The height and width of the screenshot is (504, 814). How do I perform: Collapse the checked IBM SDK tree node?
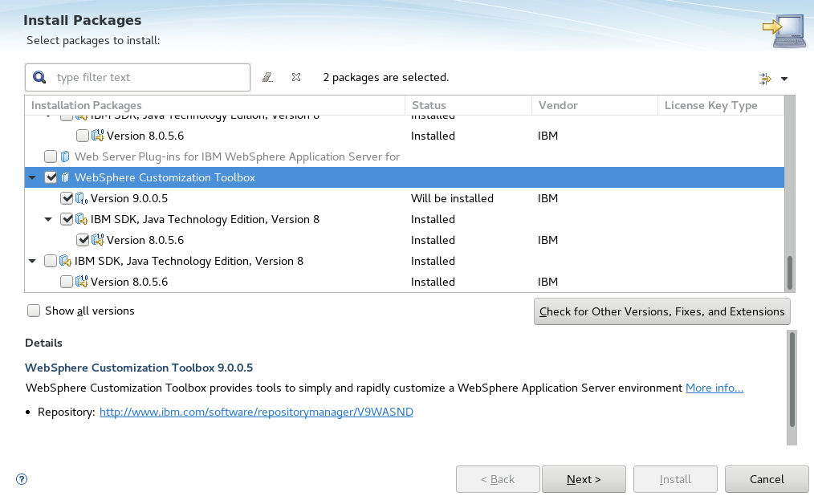[x=48, y=219]
